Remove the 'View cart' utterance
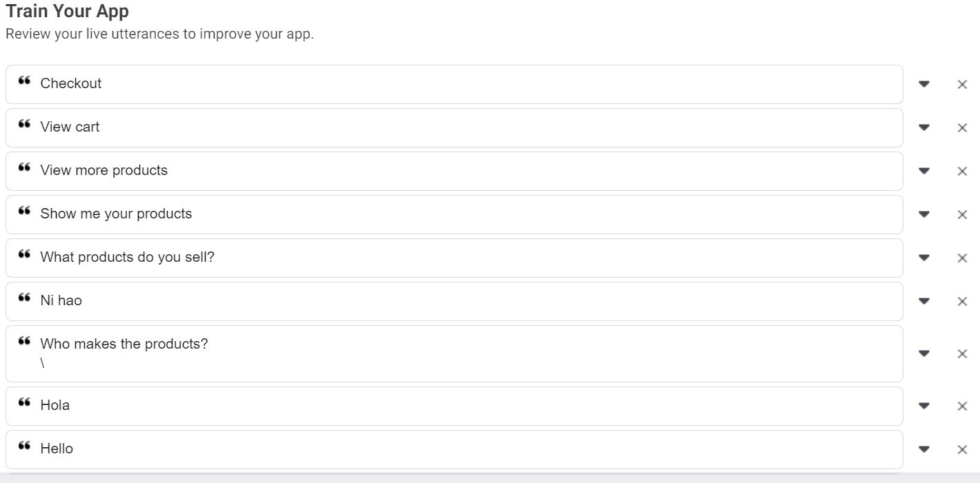This screenshot has height=483, width=980. pyautogui.click(x=962, y=128)
